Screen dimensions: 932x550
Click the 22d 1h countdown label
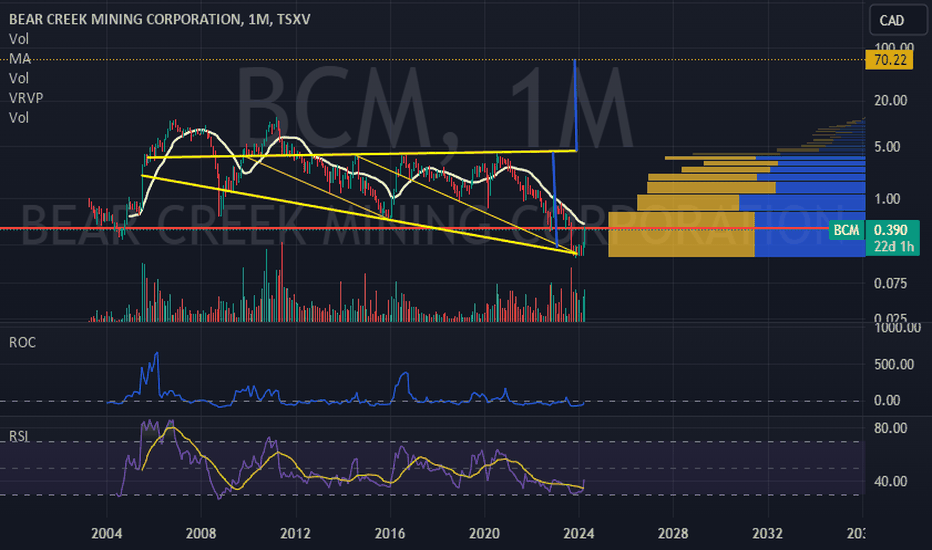coord(892,246)
